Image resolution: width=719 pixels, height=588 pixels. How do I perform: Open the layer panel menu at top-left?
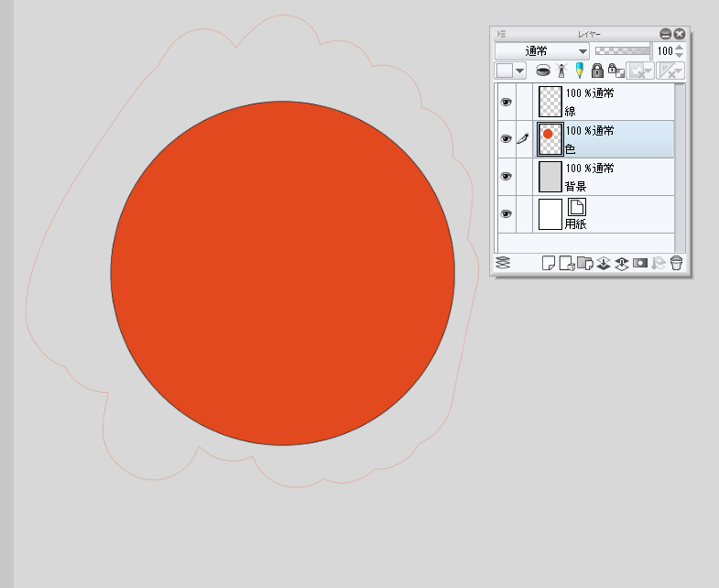pyautogui.click(x=501, y=34)
